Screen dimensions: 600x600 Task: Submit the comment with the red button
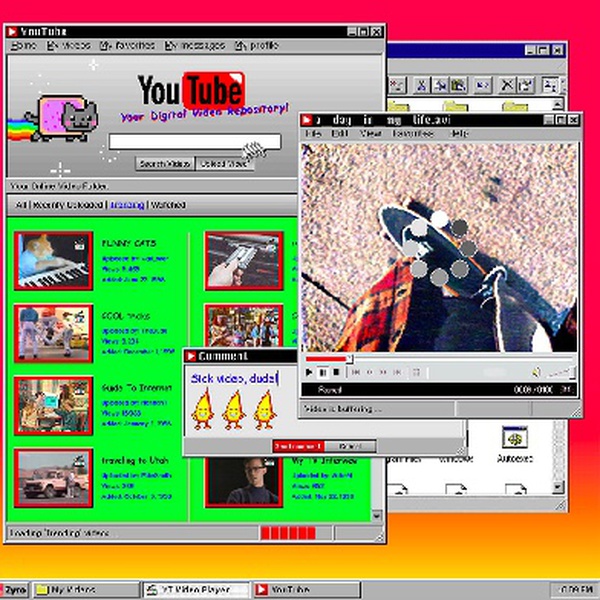[298, 446]
